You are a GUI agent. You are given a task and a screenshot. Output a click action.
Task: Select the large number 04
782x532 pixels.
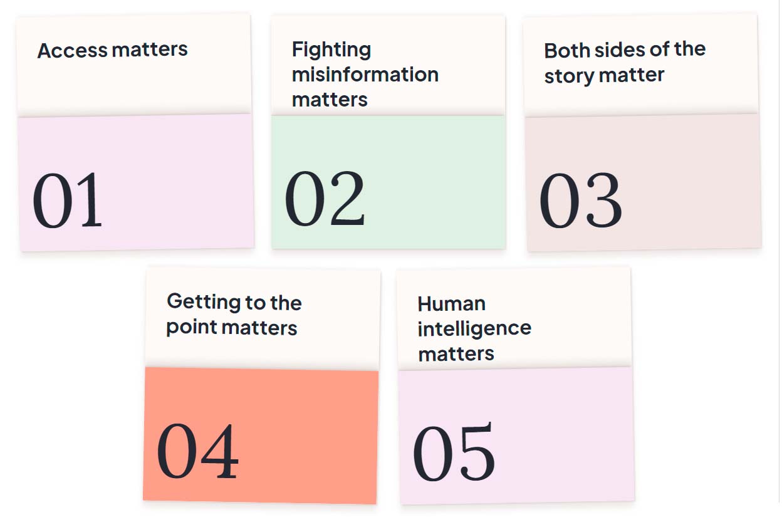coord(197,452)
